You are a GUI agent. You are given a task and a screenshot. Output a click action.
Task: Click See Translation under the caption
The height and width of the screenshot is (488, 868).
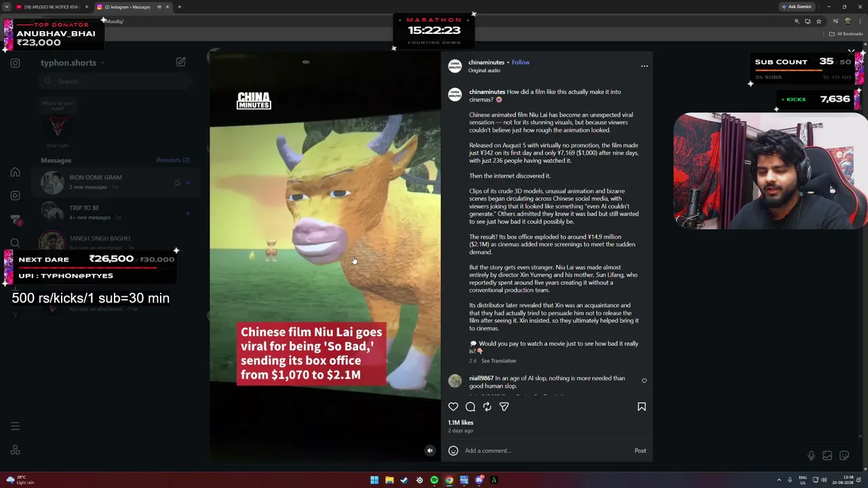click(x=498, y=361)
